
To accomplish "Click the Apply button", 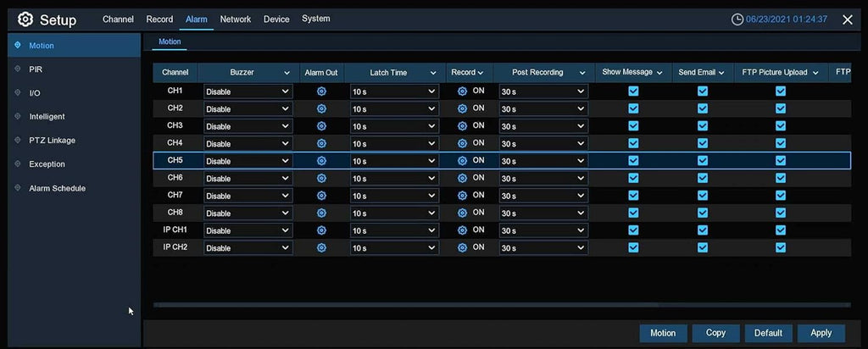I will pyautogui.click(x=821, y=333).
